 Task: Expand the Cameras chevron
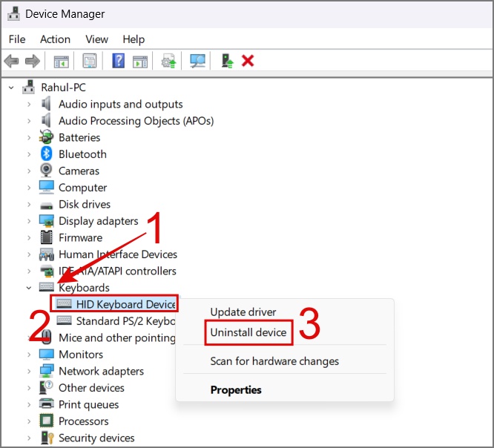pos(29,171)
